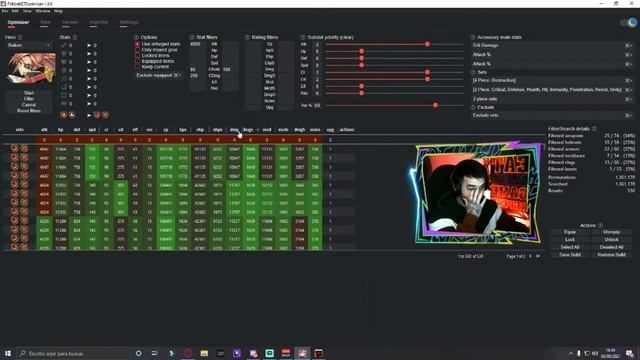Toggle the dark mode switch
640x360 pixels.
(x=629, y=22)
